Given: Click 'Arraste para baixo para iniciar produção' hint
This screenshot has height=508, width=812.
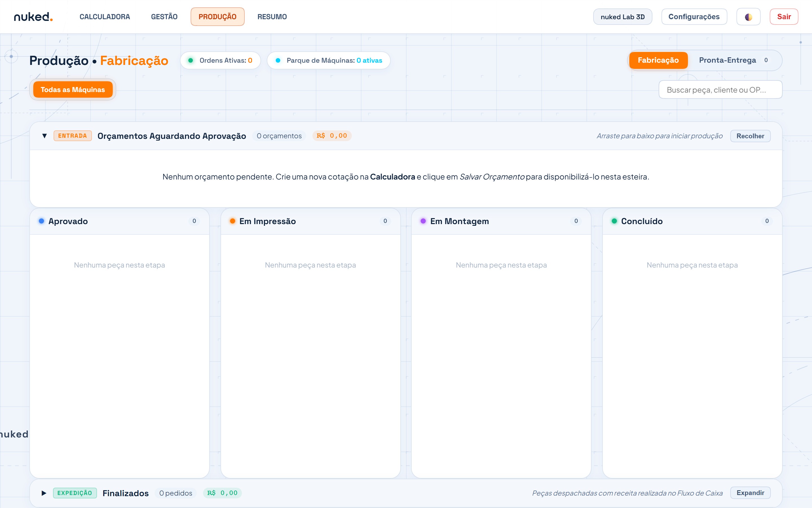Looking at the screenshot, I should pyautogui.click(x=660, y=136).
